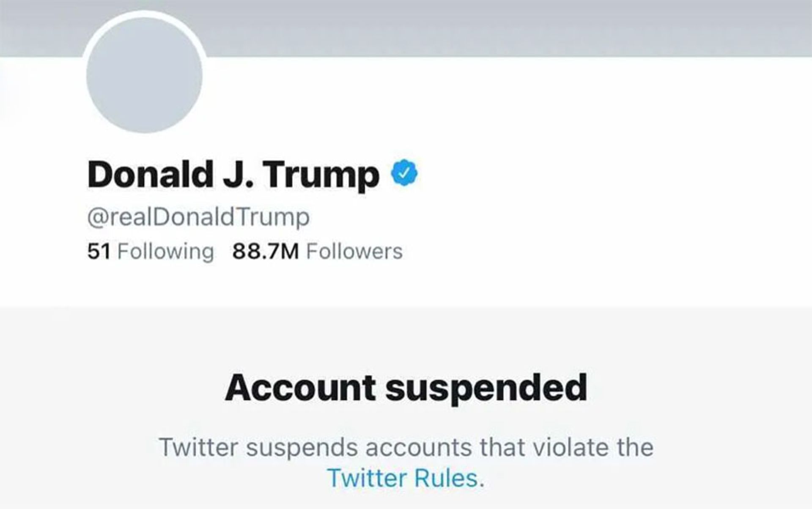View the 88.7M Followers list
The width and height of the screenshot is (812, 509).
(317, 251)
